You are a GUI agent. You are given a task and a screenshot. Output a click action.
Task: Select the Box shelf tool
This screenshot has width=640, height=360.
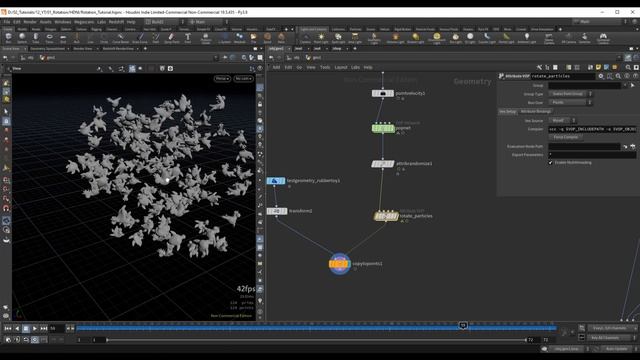click(x=8, y=38)
